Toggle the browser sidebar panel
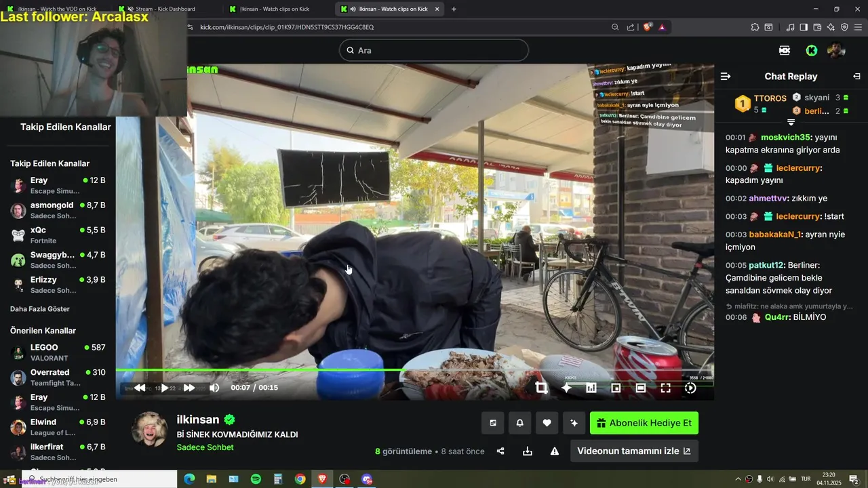 tap(804, 27)
